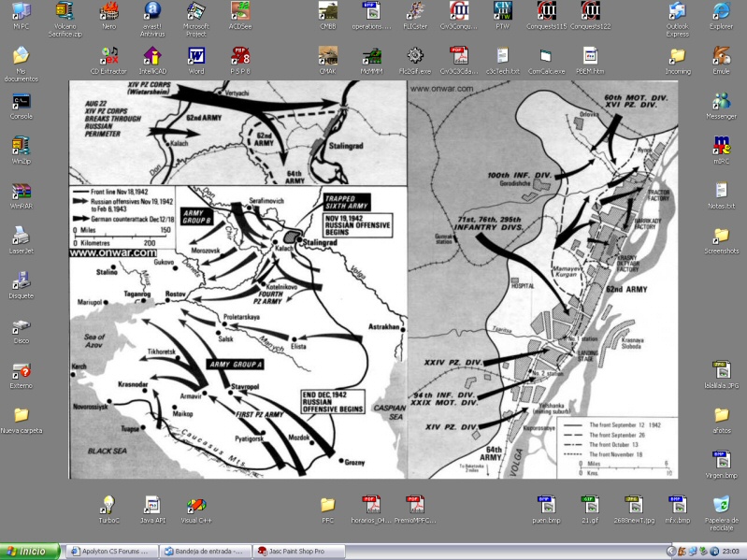This screenshot has width=747, height=560.
Task: Click the Inicio start button
Action: [x=30, y=552]
